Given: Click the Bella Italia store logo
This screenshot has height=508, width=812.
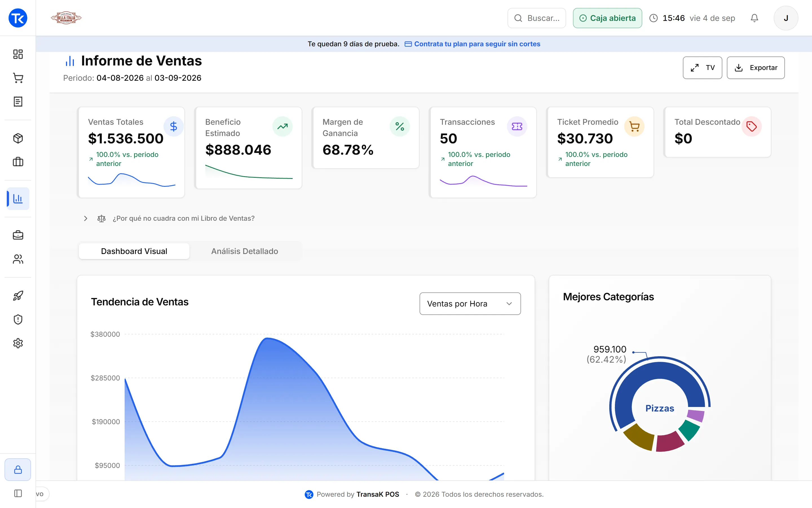Looking at the screenshot, I should tap(66, 18).
